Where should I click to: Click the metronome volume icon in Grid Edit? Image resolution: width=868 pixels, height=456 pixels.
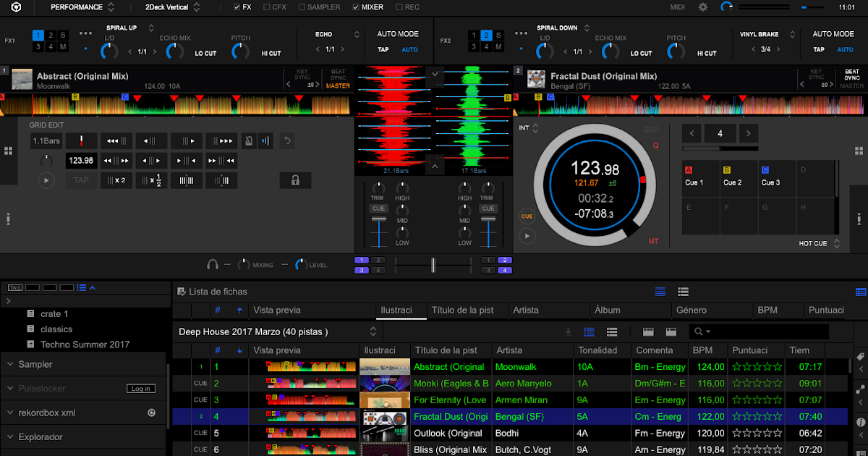pyautogui.click(x=265, y=140)
